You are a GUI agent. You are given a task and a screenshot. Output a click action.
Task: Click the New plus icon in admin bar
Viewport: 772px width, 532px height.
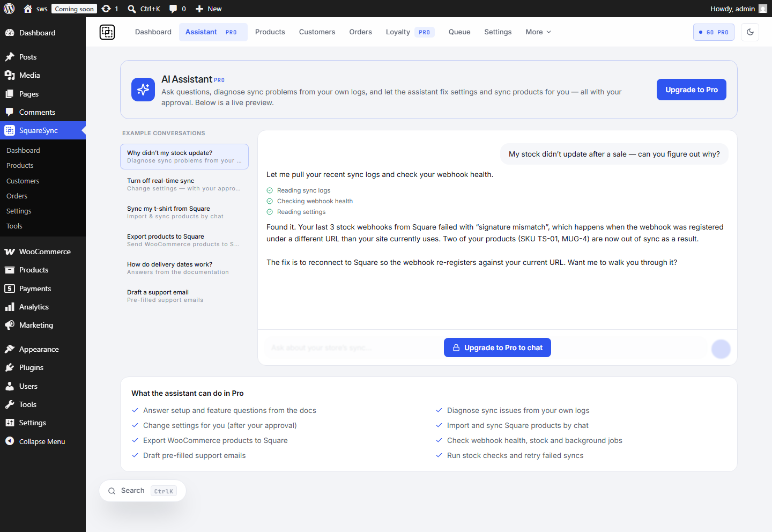click(x=199, y=9)
